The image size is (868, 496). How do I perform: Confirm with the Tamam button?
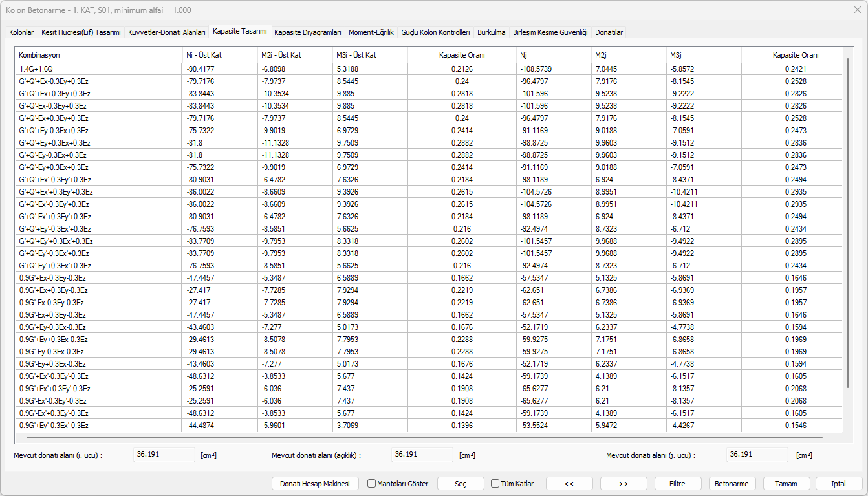click(x=787, y=484)
